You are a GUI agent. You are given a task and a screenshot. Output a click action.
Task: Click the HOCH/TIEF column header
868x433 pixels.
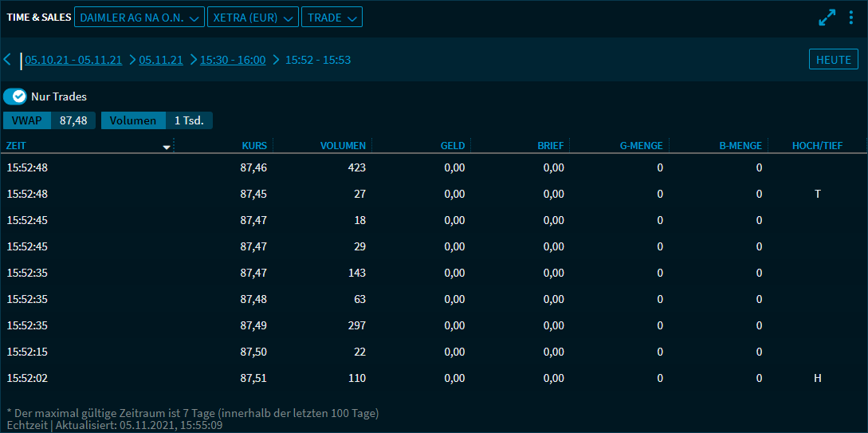(x=817, y=146)
